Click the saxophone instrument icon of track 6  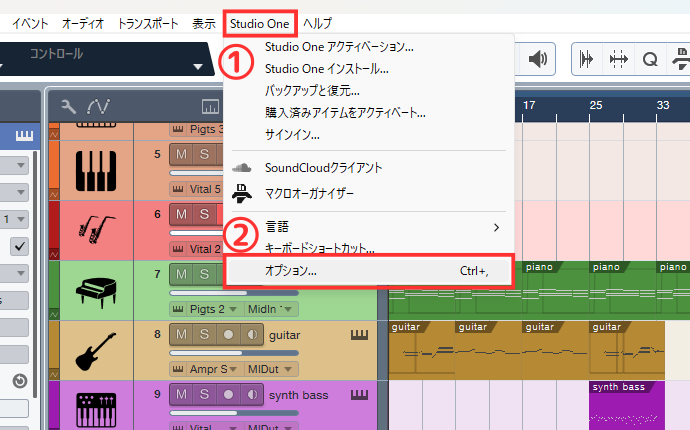[96, 229]
